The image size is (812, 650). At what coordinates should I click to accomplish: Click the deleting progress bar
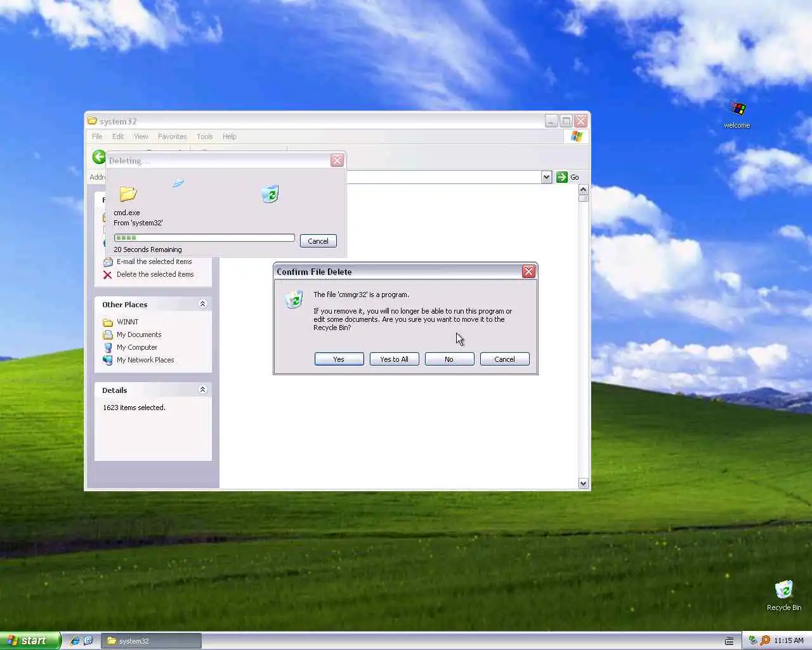204,238
